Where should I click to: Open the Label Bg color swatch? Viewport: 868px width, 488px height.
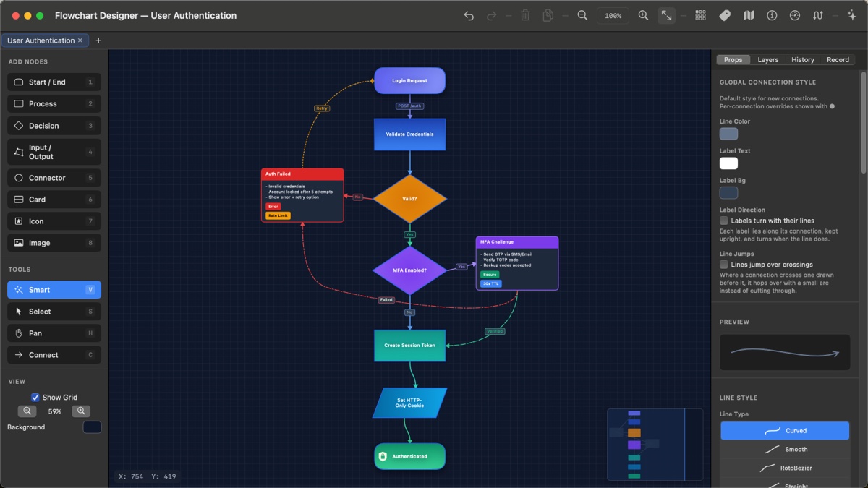(x=728, y=193)
